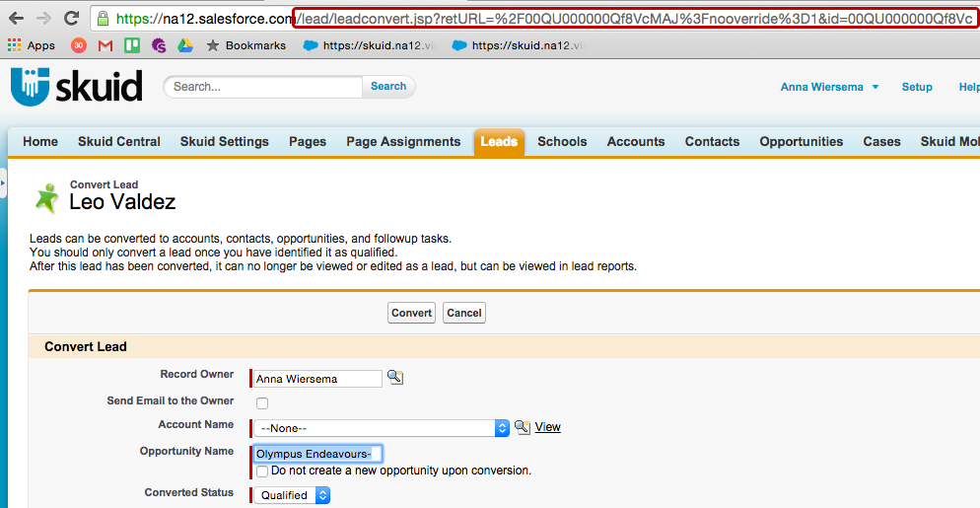This screenshot has height=508, width=980.
Task: Click the Account Name lookup icon
Action: [523, 427]
